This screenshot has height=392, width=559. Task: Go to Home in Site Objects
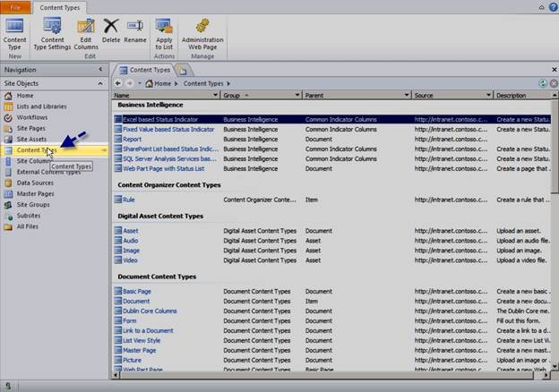tap(25, 96)
